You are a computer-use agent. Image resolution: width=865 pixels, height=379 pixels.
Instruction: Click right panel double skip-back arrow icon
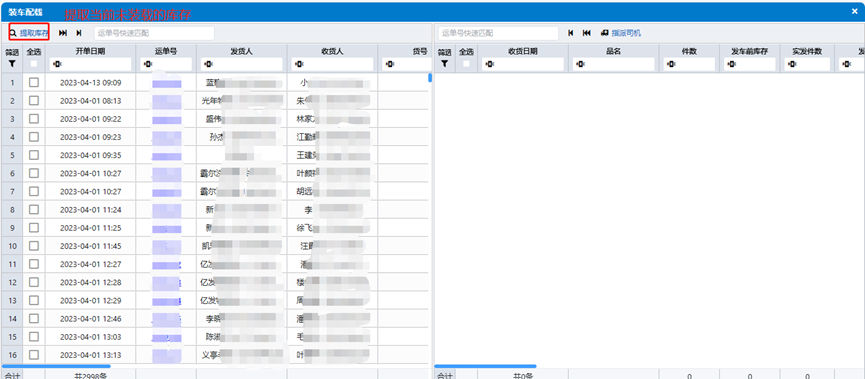coord(586,33)
